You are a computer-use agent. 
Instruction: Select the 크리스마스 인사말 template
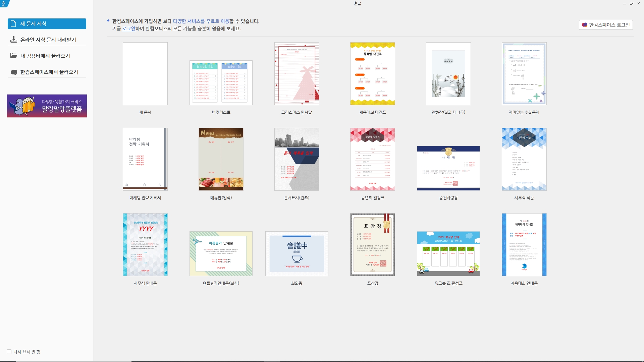tap(297, 74)
